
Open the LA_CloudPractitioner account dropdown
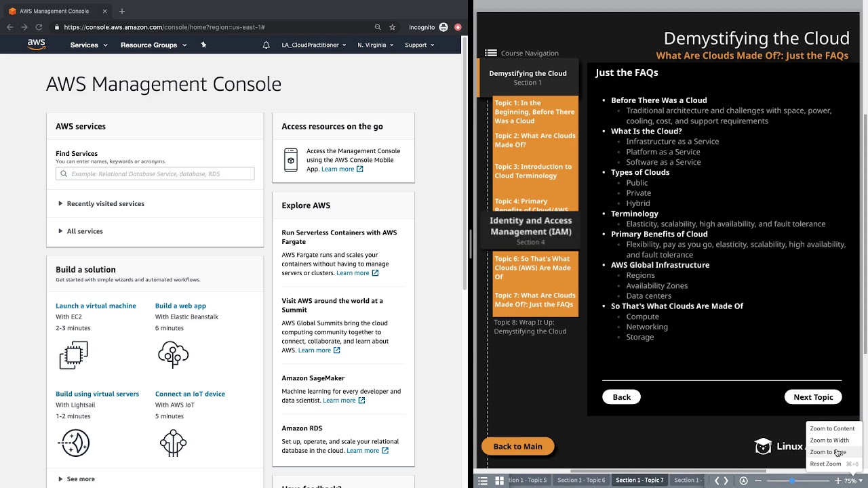(x=314, y=45)
